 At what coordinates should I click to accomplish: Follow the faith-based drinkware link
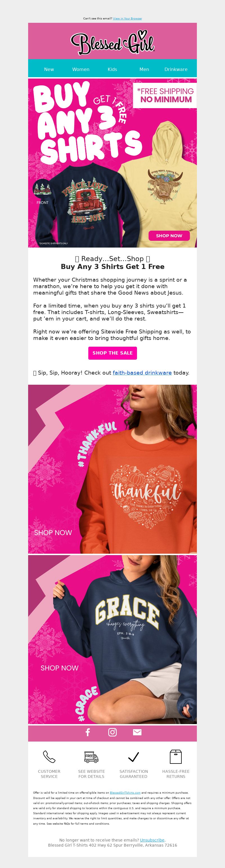(142, 373)
